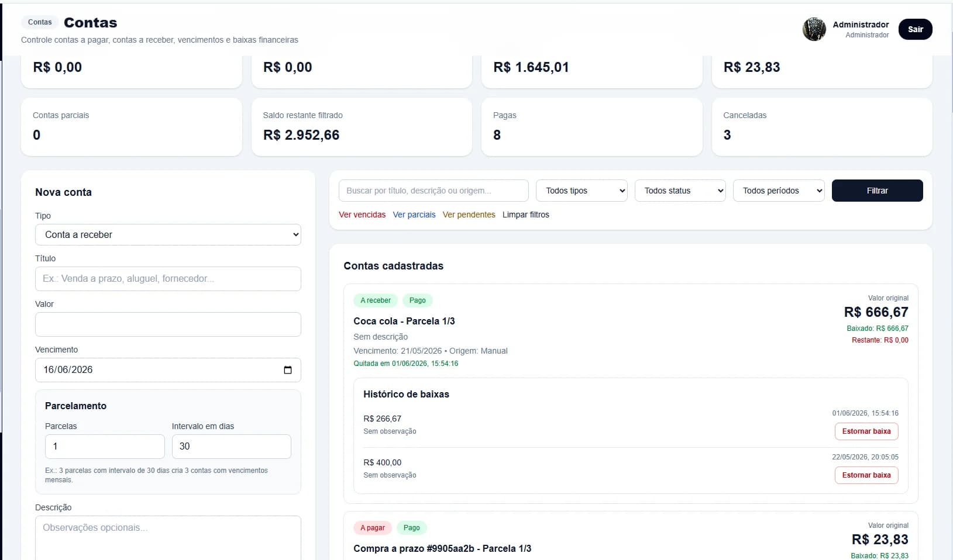This screenshot has width=953, height=560.
Task: Reverse the R$ 400,00 payment with Estornar baixa
Action: pyautogui.click(x=866, y=475)
